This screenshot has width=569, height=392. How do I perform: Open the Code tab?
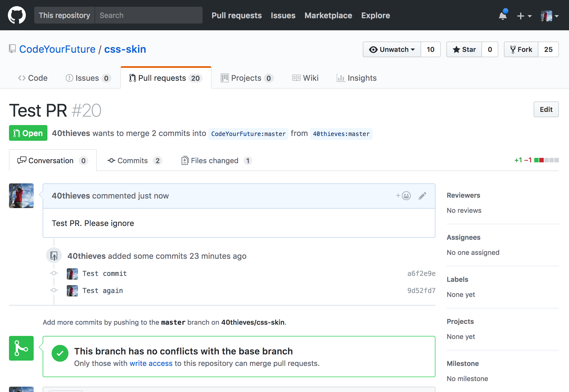33,78
